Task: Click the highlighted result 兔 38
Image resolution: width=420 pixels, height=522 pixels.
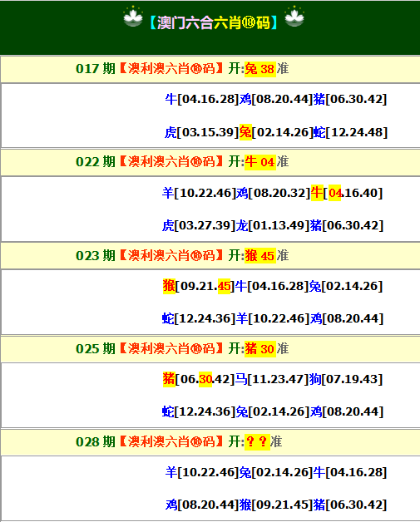Action: click(259, 69)
